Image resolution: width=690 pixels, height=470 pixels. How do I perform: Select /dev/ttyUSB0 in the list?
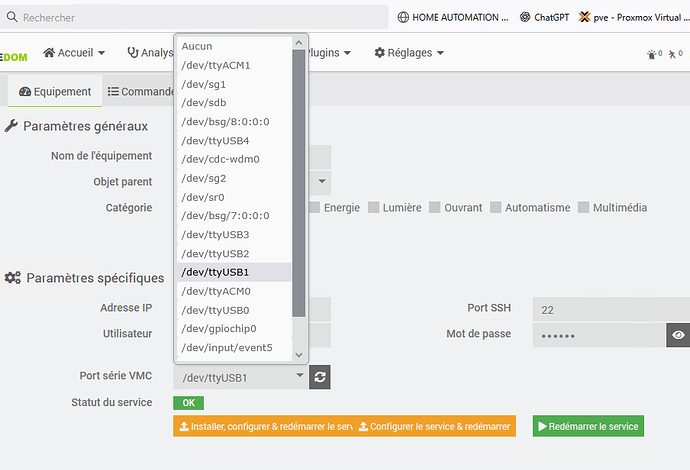(234, 310)
